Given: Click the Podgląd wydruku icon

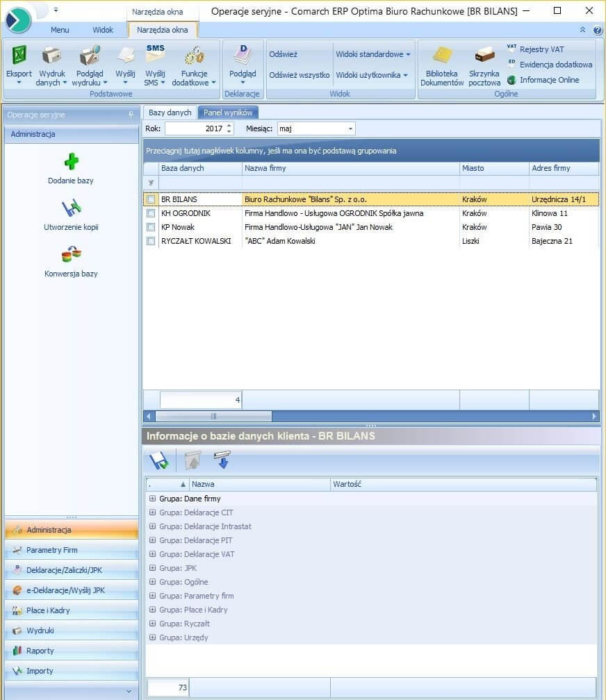Looking at the screenshot, I should pos(90,56).
